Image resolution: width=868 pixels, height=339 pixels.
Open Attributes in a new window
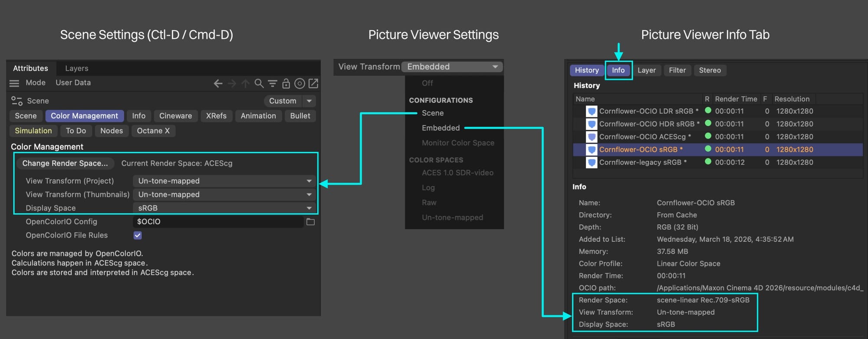coord(313,83)
